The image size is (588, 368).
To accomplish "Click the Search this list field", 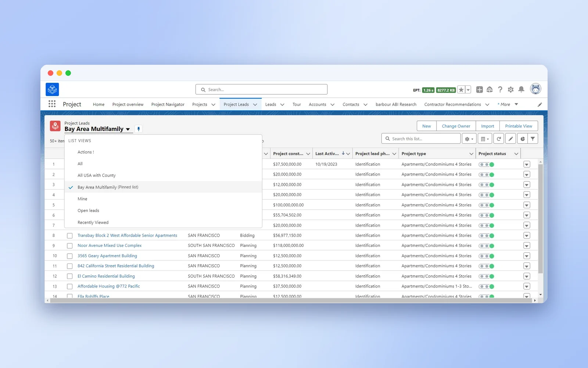I will tap(421, 139).
